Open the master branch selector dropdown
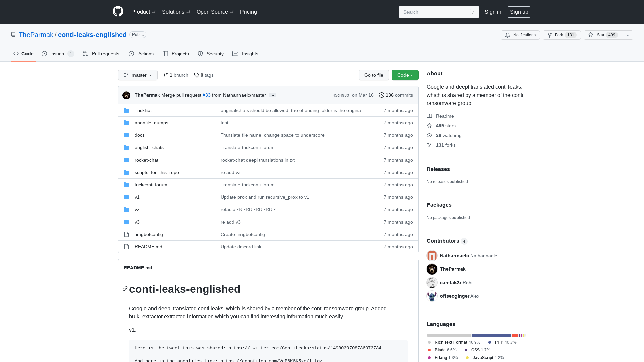 [x=138, y=75]
